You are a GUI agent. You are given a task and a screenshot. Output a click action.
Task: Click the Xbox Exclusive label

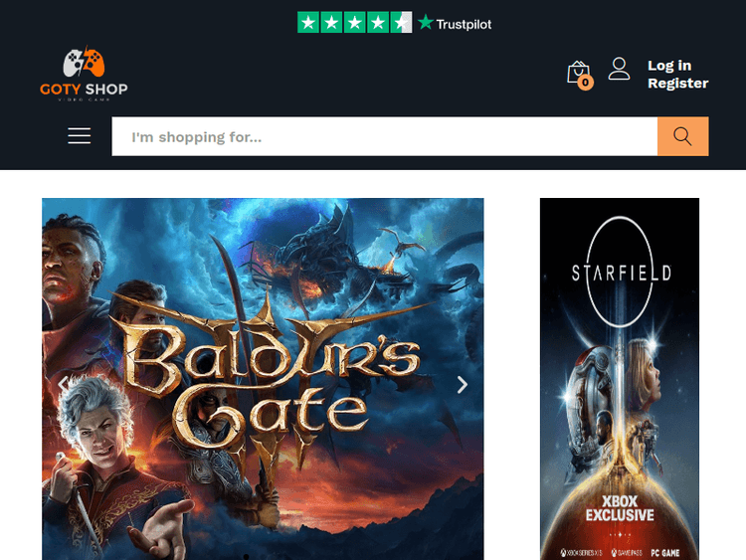[x=620, y=508]
